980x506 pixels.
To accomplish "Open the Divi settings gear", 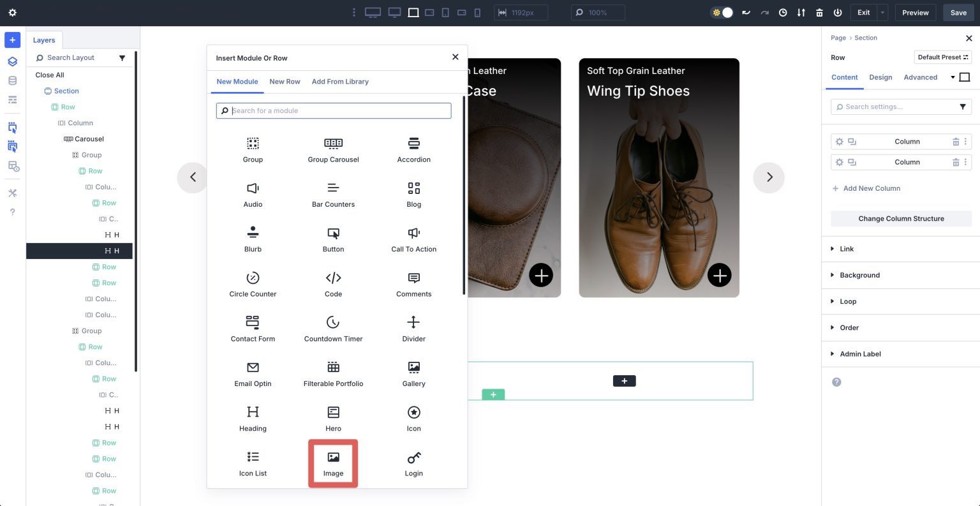I will tap(11, 12).
